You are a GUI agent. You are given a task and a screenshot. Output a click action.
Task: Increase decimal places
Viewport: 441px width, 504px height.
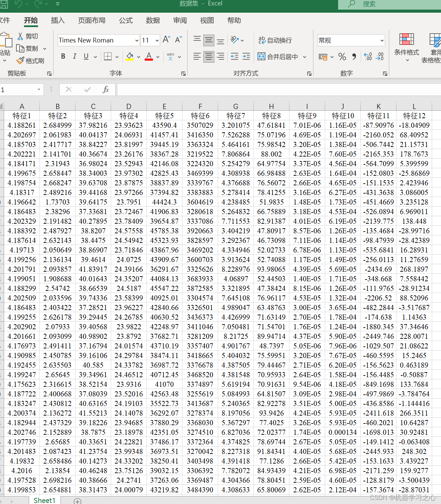368,57
